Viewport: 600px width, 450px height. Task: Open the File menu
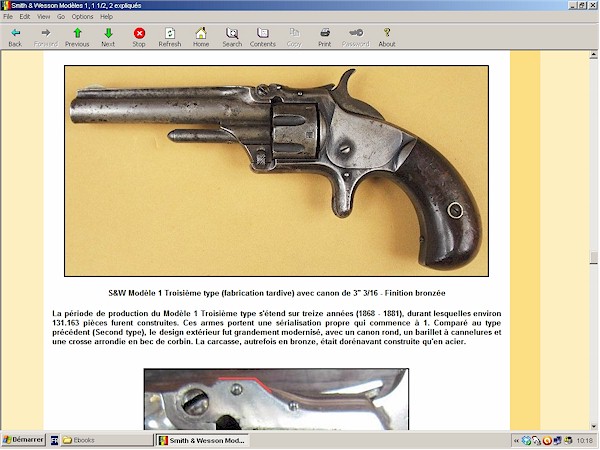tap(8, 16)
